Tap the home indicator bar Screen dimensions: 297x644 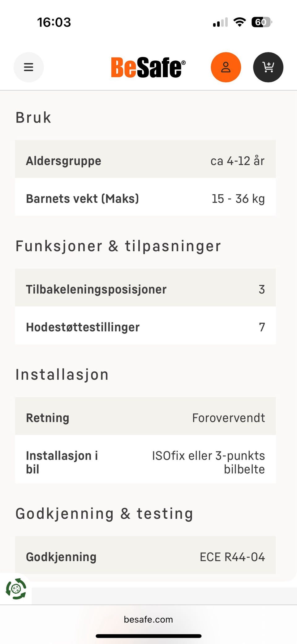click(x=148, y=636)
